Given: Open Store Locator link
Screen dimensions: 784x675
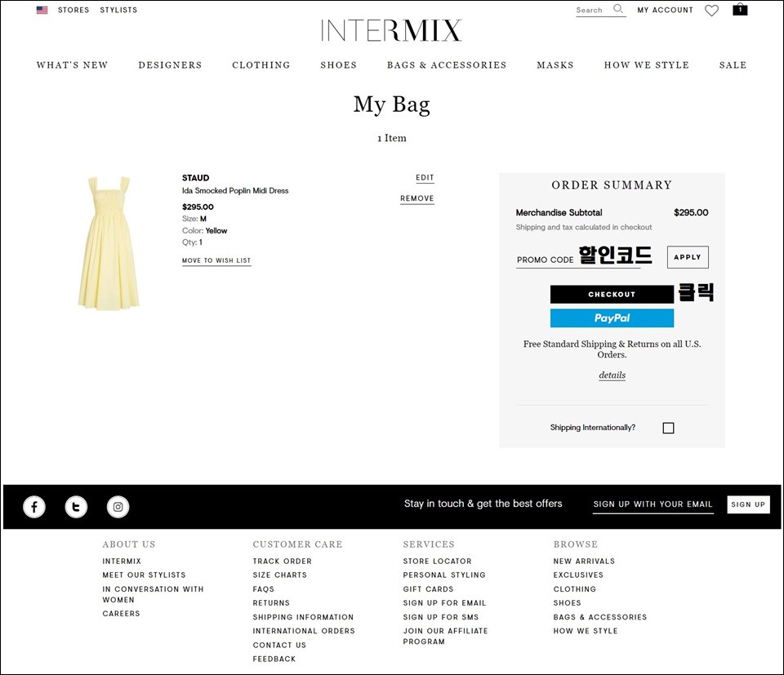Looking at the screenshot, I should pos(437,562).
